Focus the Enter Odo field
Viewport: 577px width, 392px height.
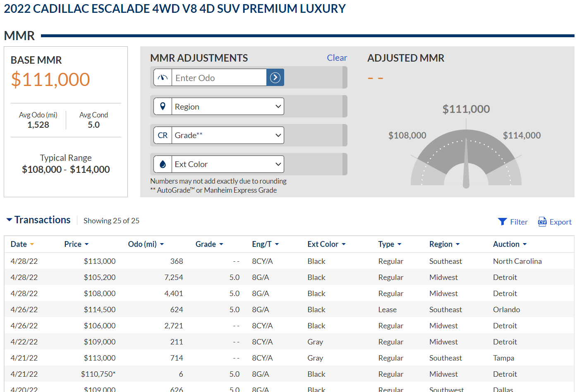coord(219,77)
